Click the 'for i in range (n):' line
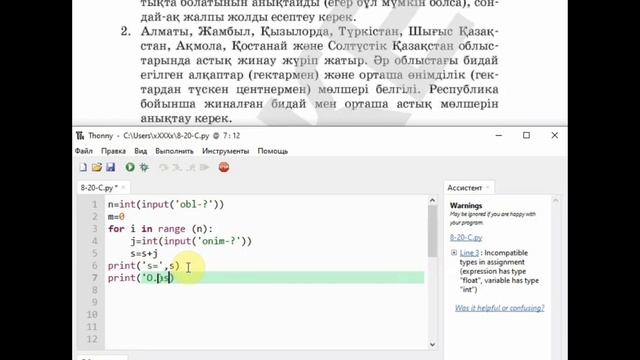640x360 pixels. click(160, 229)
